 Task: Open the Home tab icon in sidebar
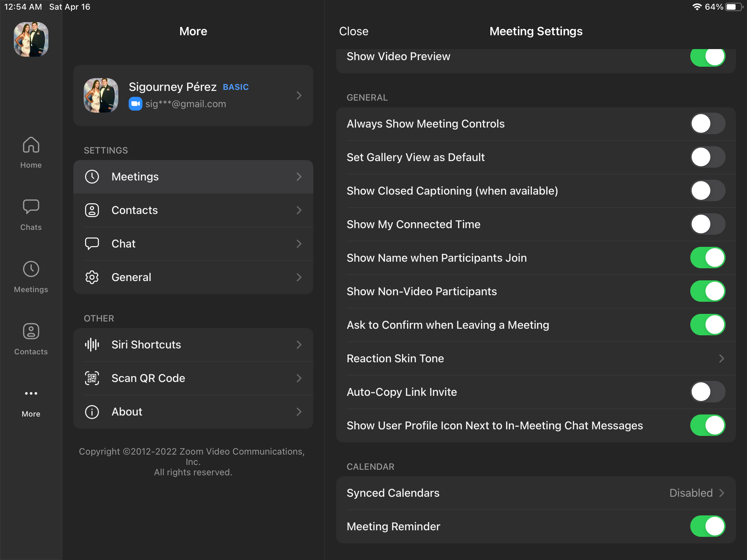tap(31, 145)
